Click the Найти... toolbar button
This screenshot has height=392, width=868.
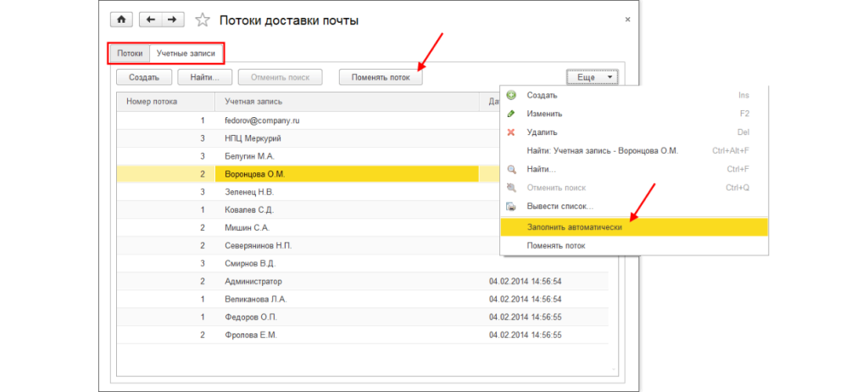point(205,77)
